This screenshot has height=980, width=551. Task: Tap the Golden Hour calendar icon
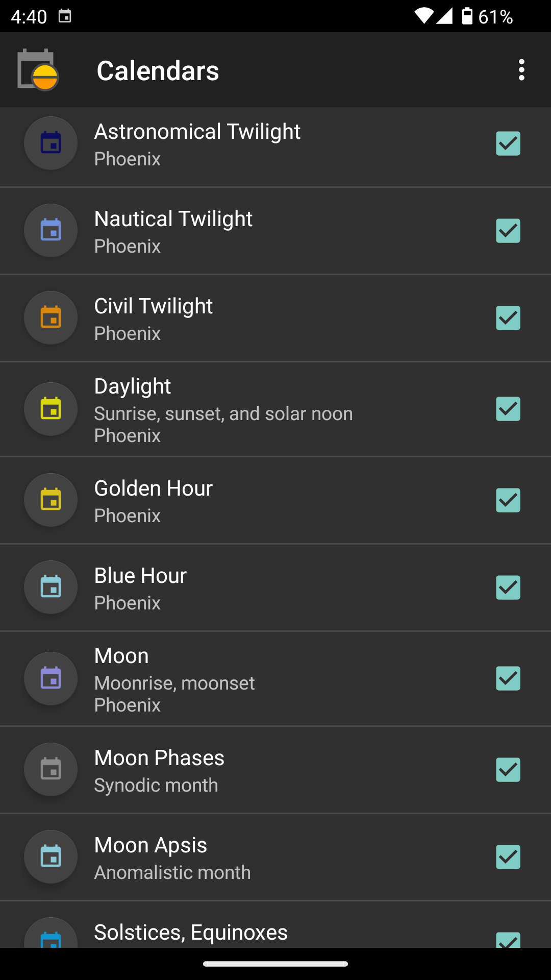(51, 500)
